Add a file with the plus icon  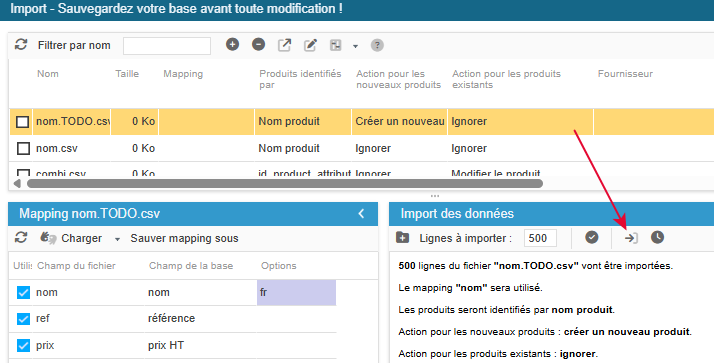click(x=232, y=45)
